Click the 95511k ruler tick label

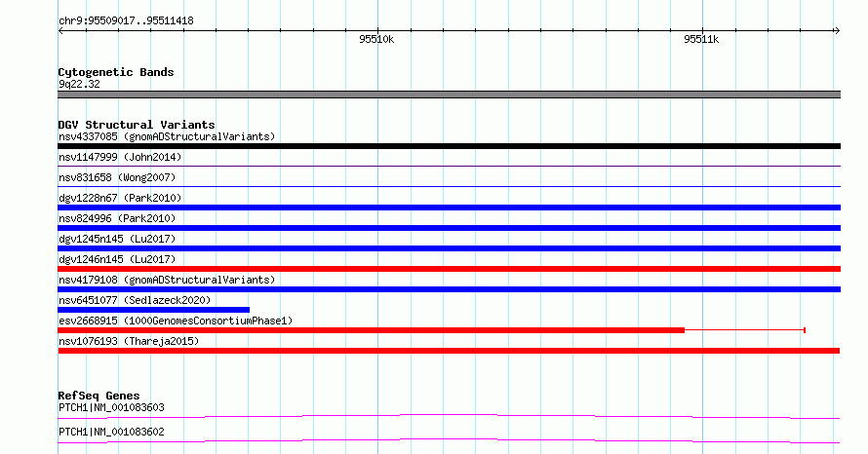pyautogui.click(x=701, y=39)
